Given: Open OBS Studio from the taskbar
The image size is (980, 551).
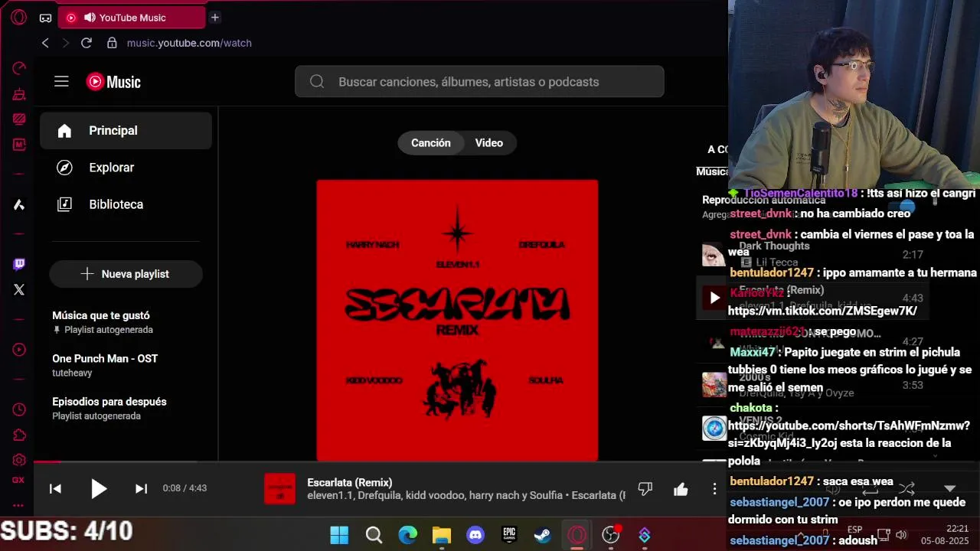Looking at the screenshot, I should tap(610, 535).
